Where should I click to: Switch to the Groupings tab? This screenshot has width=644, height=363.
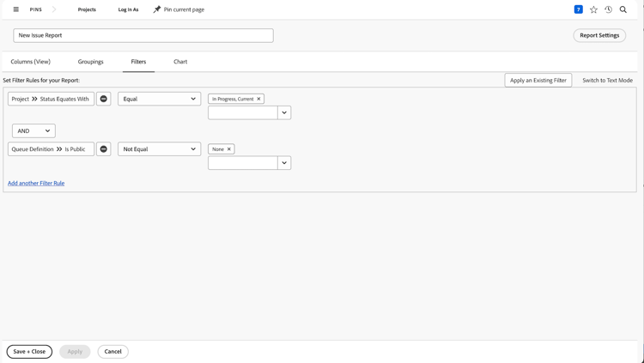[x=91, y=62]
